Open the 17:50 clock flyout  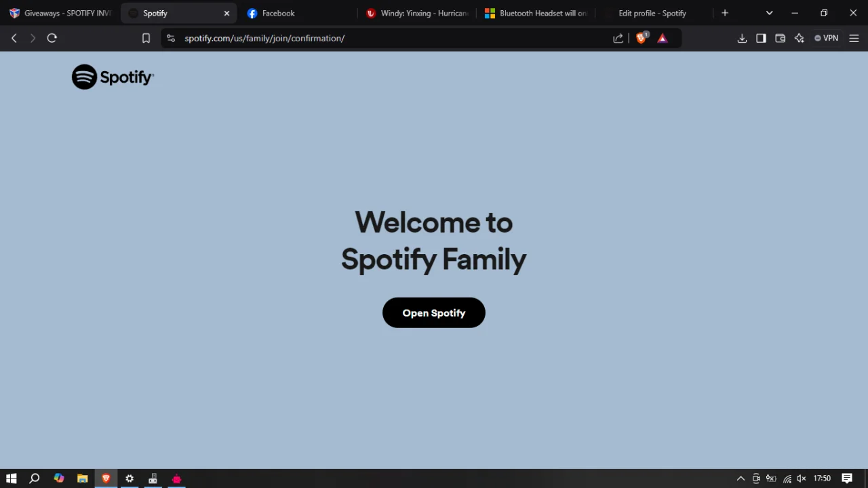pos(822,479)
